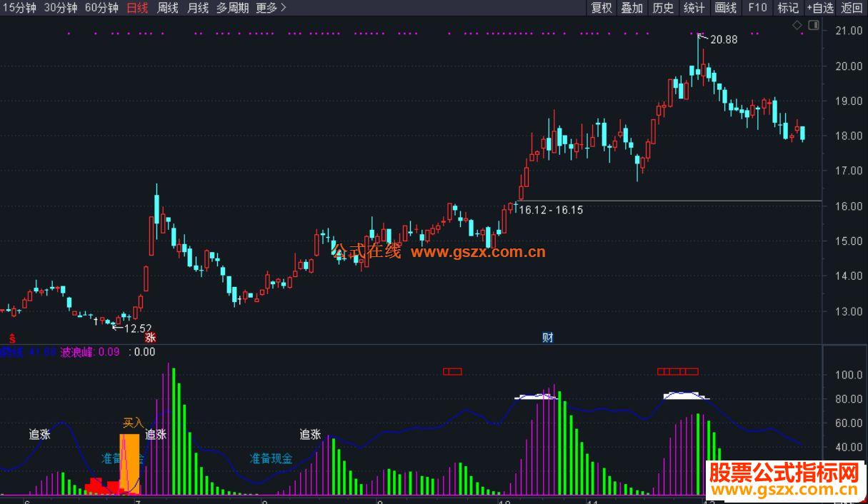Click the 叠加 overlay button
The height and width of the screenshot is (504, 868).
[x=632, y=8]
